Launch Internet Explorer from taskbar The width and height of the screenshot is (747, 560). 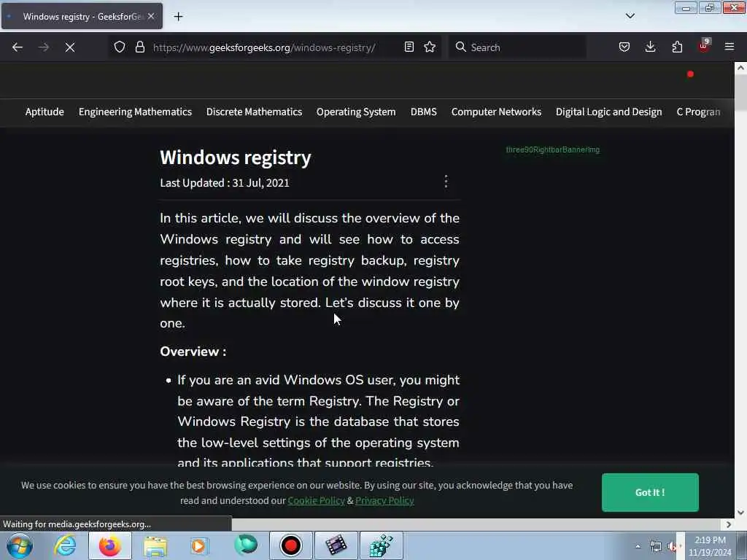65,545
